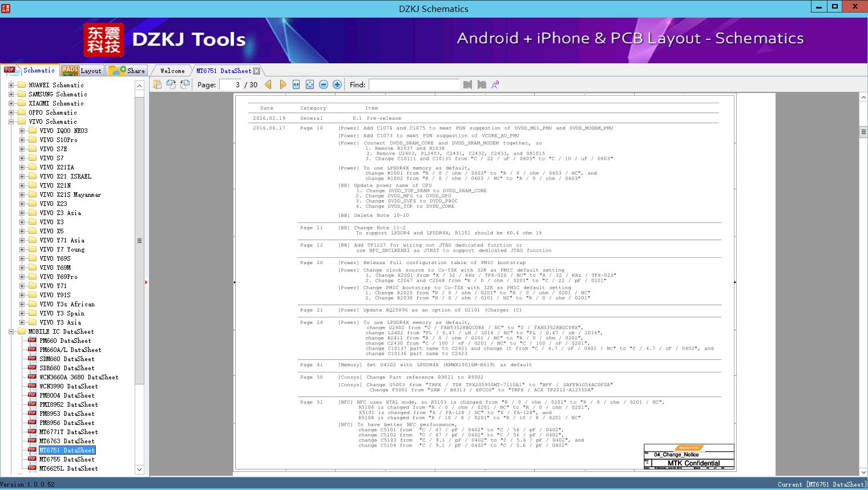Viewport: 868px width, 490px height.
Task: Collapse the left tree panel with splitter arrow
Action: point(147,282)
